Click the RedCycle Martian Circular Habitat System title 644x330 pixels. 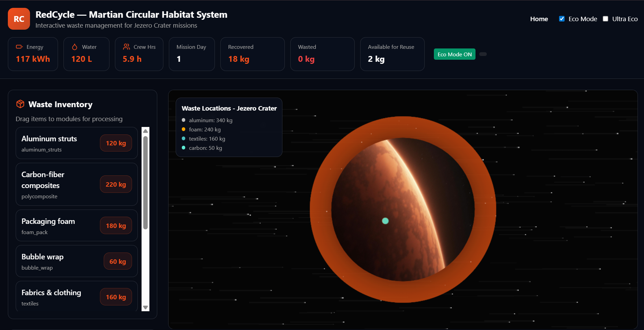click(131, 14)
